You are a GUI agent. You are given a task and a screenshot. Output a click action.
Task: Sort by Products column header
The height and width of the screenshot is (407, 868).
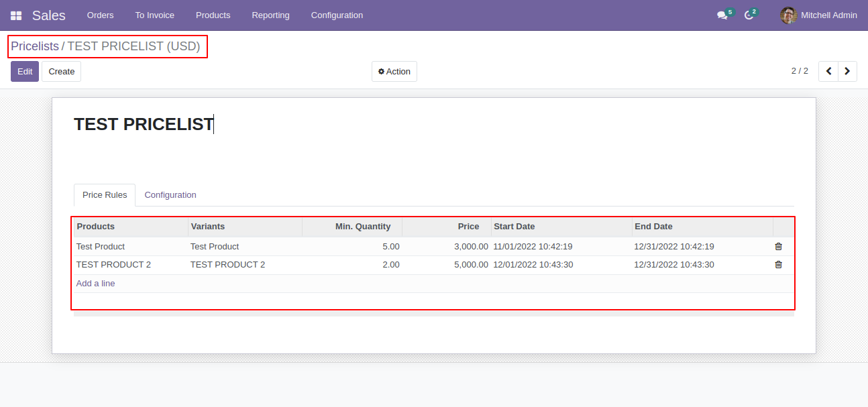click(x=131, y=227)
